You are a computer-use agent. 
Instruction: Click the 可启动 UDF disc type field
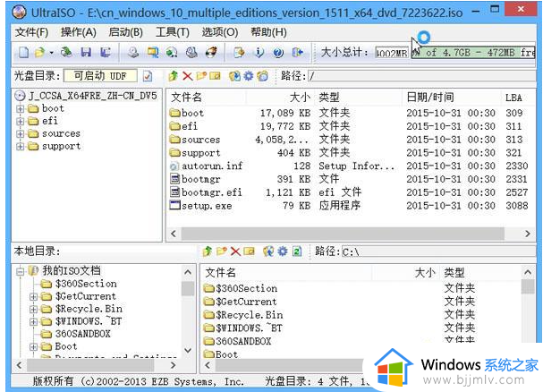click(100, 76)
